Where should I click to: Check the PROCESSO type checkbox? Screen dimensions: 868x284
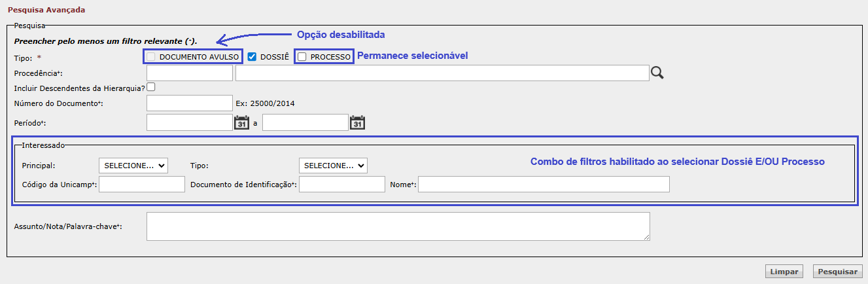click(x=302, y=57)
